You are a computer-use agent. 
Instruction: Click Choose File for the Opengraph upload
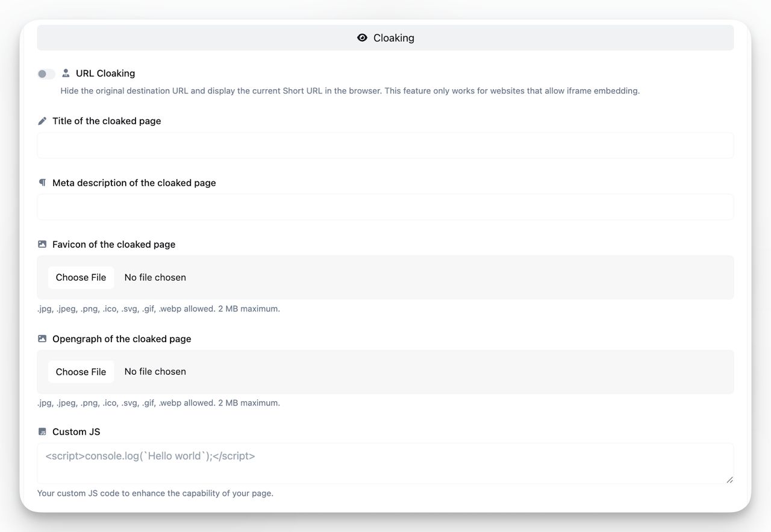point(81,372)
